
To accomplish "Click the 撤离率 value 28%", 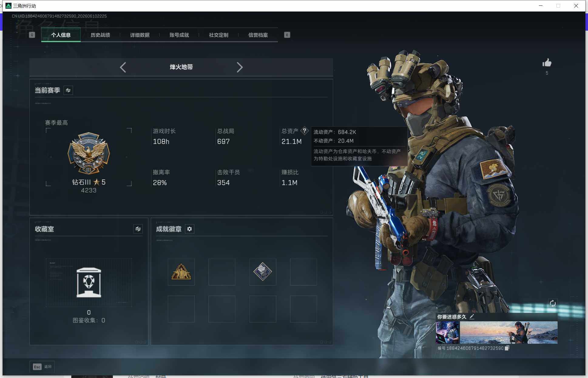I will [x=160, y=183].
